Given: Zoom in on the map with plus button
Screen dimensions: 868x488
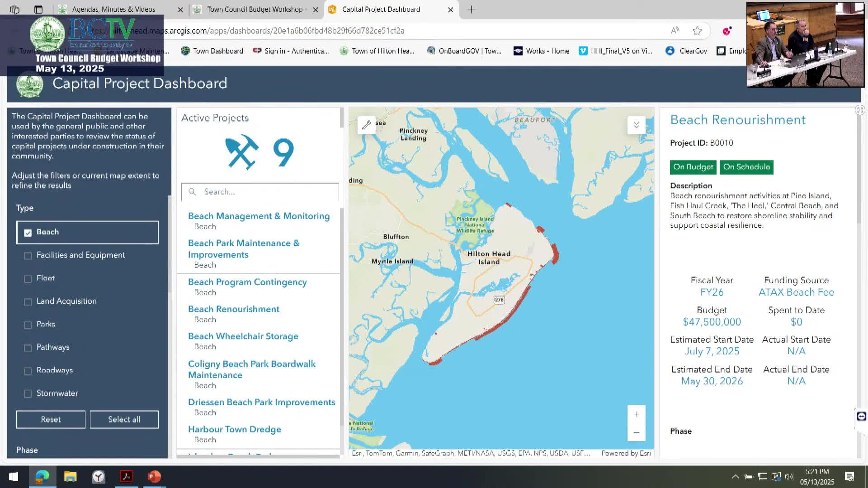Looking at the screenshot, I should pyautogui.click(x=636, y=414).
